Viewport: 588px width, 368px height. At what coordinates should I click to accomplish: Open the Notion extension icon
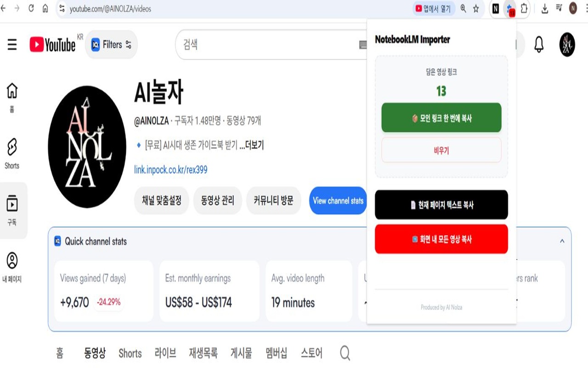[496, 8]
